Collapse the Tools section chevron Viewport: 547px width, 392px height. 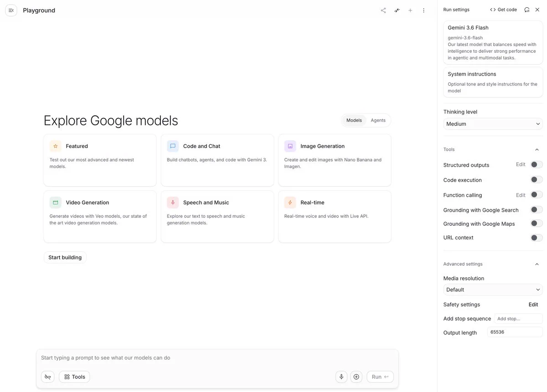[537, 149]
